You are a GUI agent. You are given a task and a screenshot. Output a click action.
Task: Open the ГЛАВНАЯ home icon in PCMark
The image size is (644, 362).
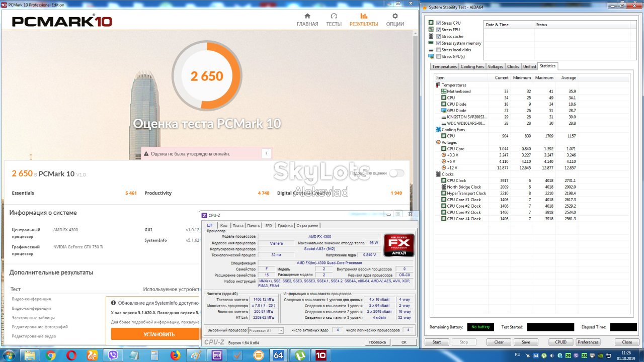(x=307, y=16)
